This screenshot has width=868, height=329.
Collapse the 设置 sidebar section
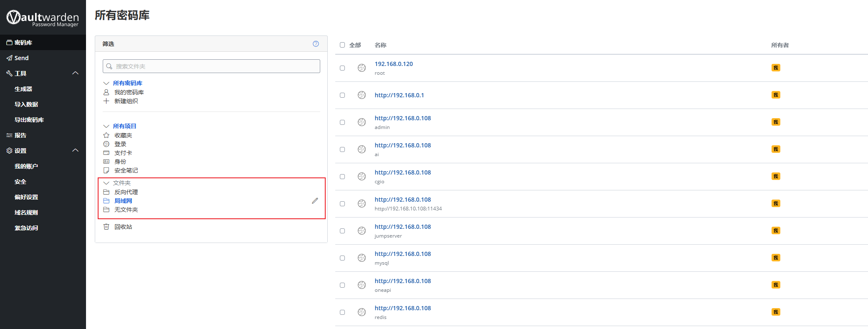[x=75, y=150]
